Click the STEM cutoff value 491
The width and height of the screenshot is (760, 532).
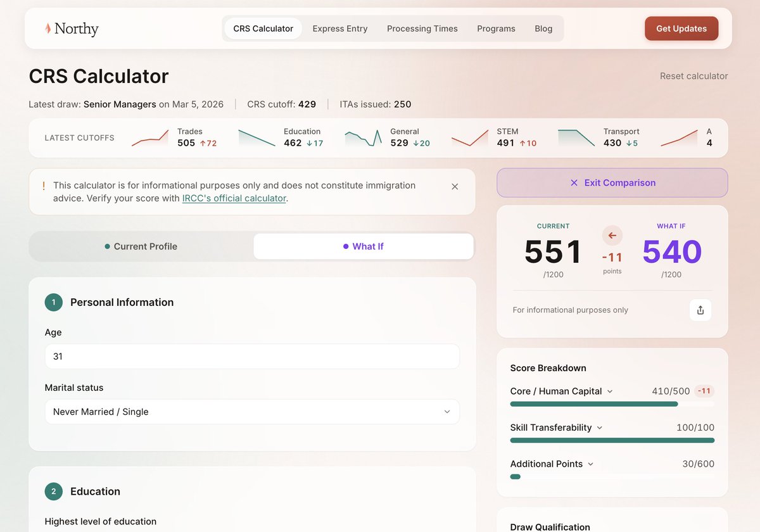point(505,143)
